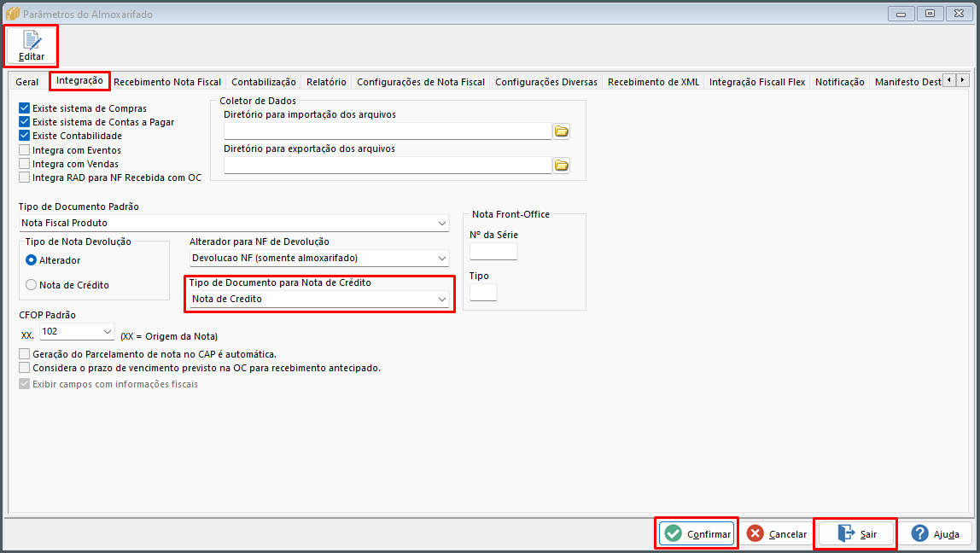Open Tipo de Documento Padrão dropdown
This screenshot has height=553, width=980.
(442, 223)
